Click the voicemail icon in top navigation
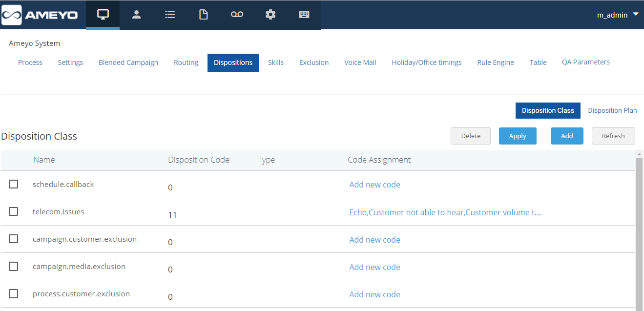Viewport: 644px width, 311px height. 237,15
